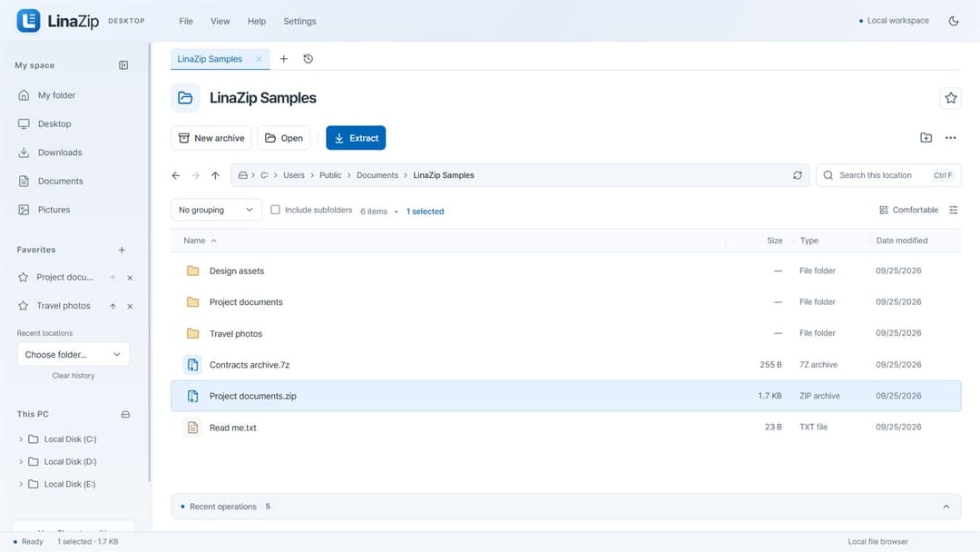
Task: Open the File menu
Action: 186,21
